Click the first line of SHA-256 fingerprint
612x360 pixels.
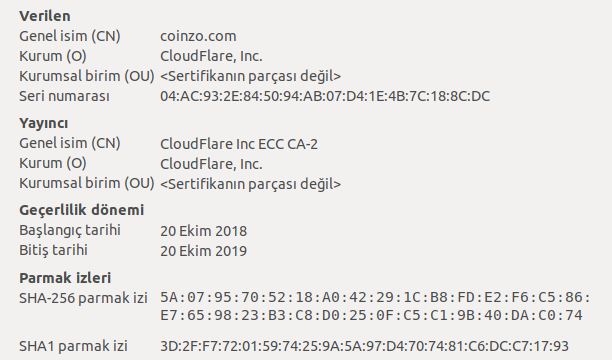point(375,298)
